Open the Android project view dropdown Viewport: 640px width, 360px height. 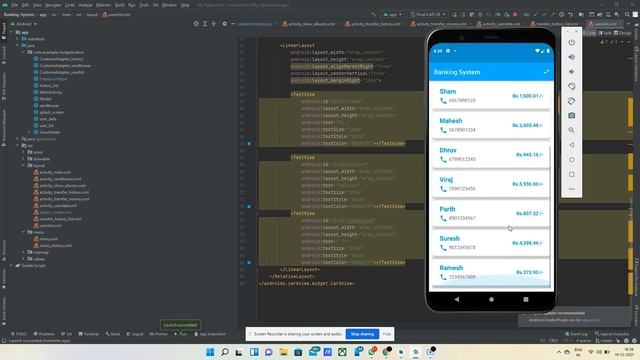[24, 24]
